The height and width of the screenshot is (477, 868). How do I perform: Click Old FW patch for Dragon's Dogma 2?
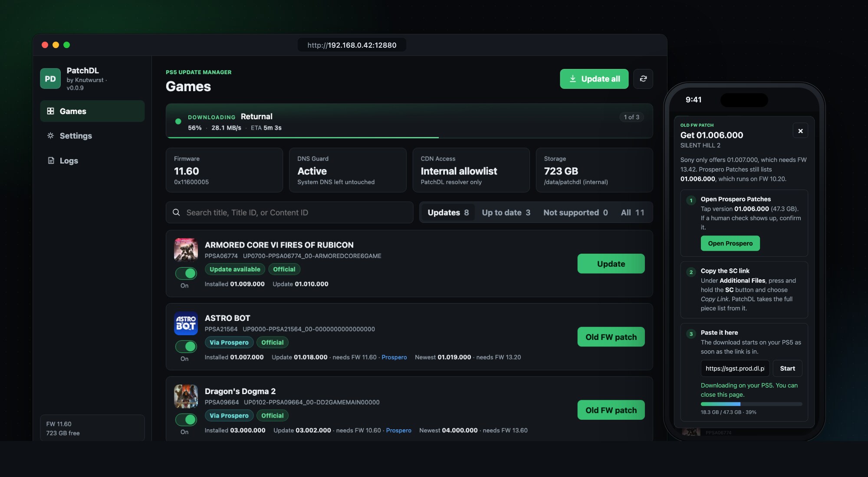(x=611, y=410)
